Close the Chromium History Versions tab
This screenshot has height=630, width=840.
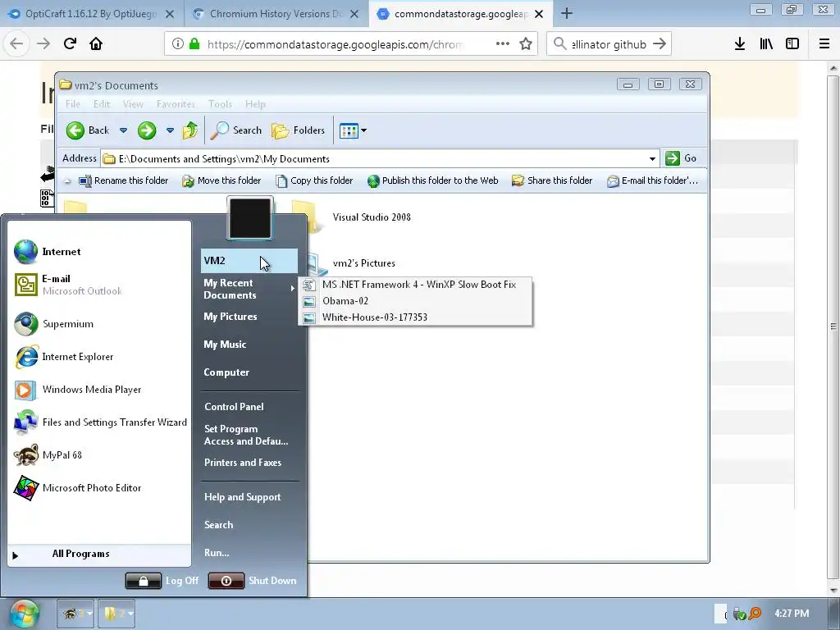tap(354, 14)
